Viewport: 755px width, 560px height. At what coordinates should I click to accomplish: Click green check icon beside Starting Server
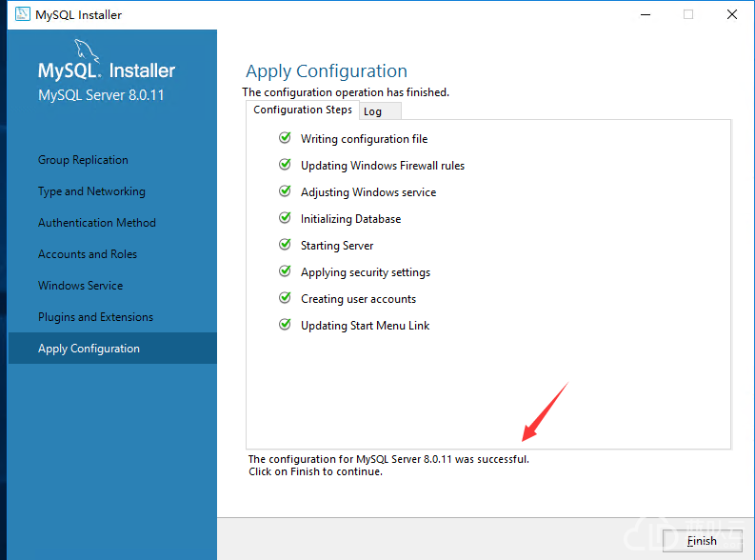click(x=285, y=245)
